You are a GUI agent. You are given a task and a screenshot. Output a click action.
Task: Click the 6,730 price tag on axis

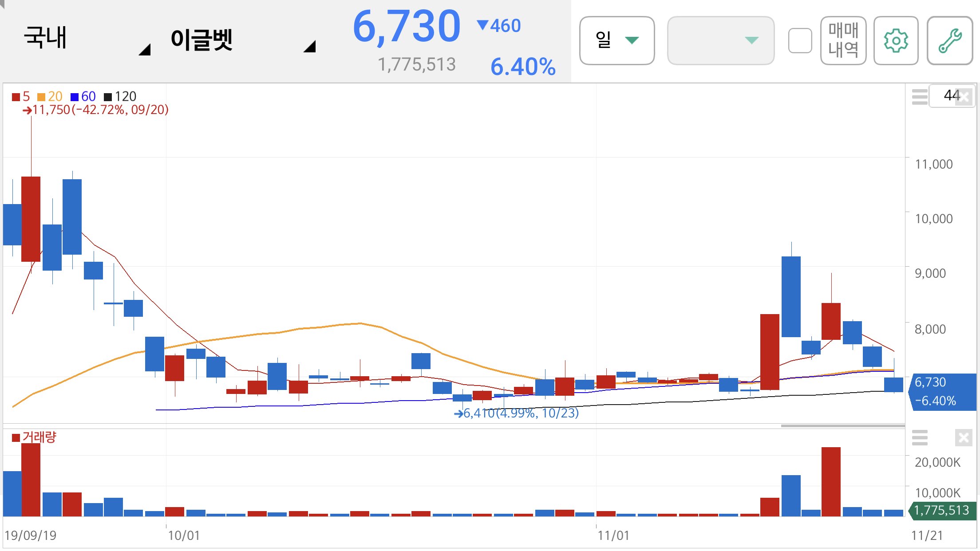point(942,392)
